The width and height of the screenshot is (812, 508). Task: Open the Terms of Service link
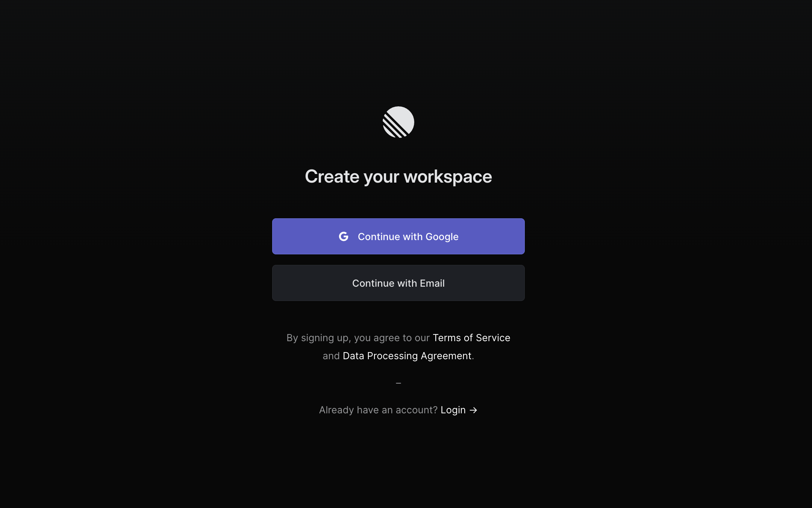471,337
